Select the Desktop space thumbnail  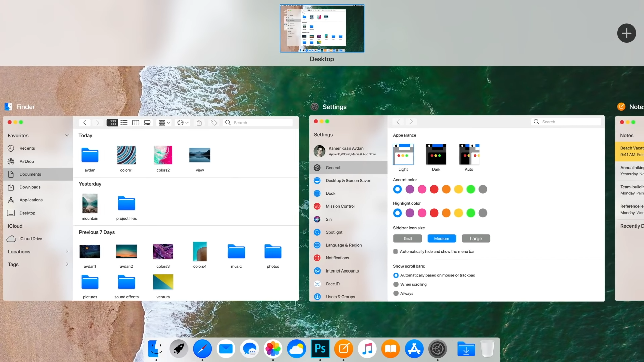(x=322, y=28)
